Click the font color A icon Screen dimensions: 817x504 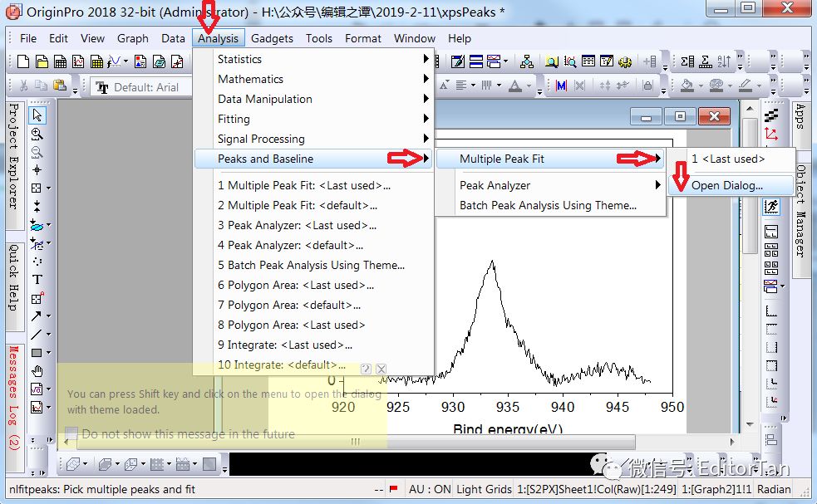point(514,86)
